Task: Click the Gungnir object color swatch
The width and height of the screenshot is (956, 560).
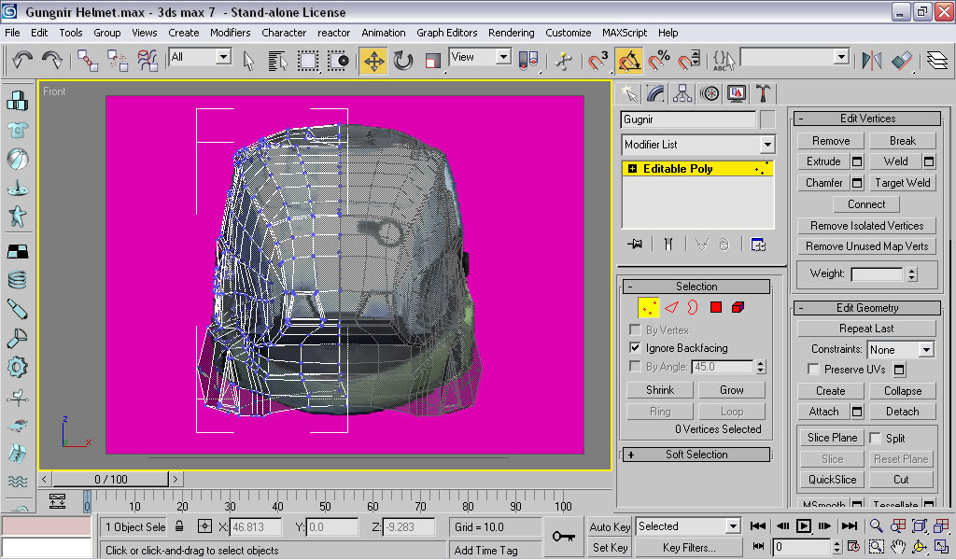Action: pos(767,120)
